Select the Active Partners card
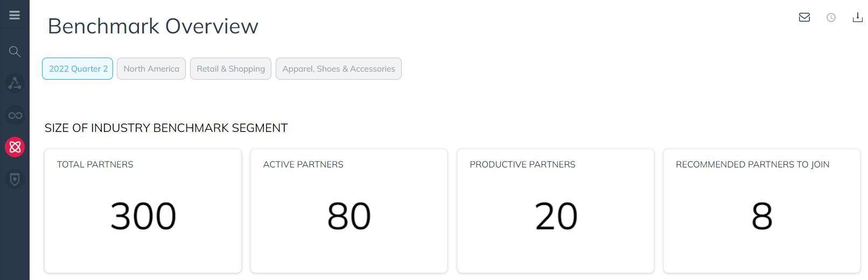The image size is (868, 280). [x=349, y=211]
